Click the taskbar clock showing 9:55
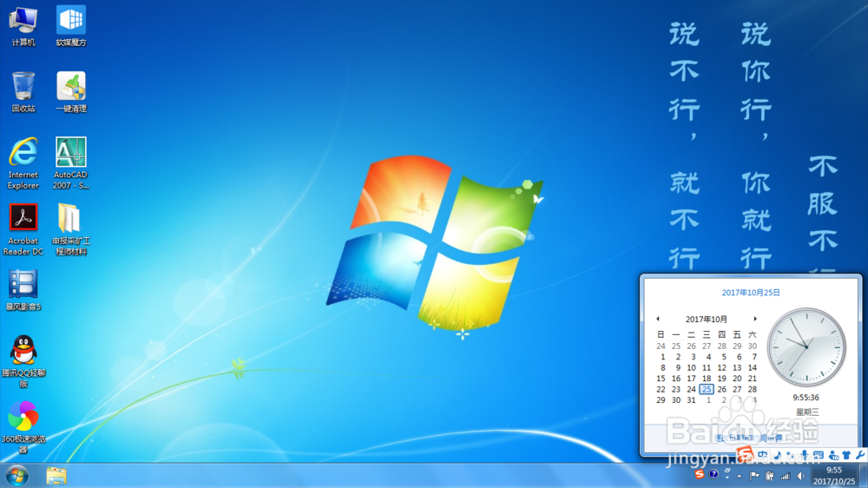 833,476
